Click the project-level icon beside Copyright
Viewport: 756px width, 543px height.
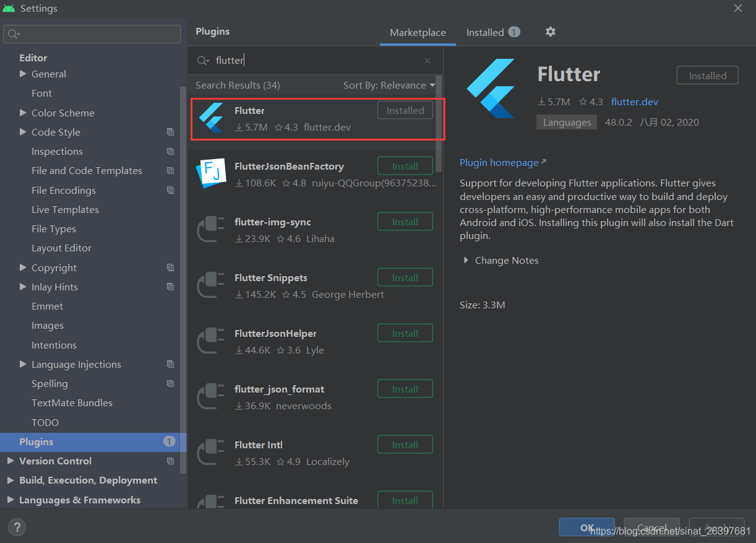click(x=170, y=267)
